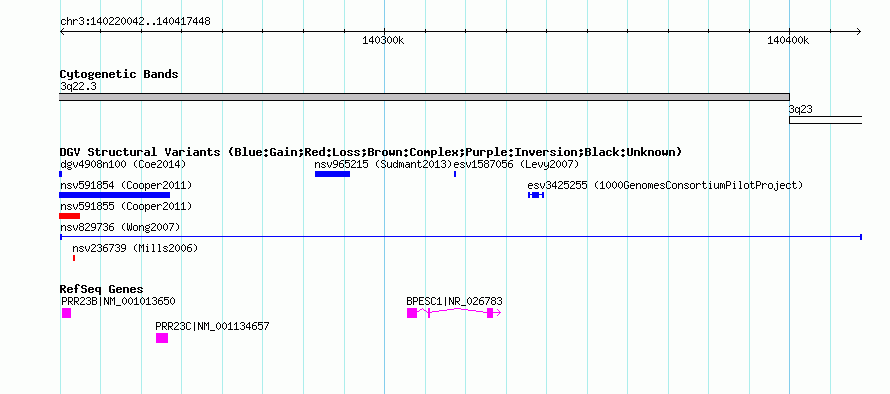Image resolution: width=890 pixels, height=394 pixels.
Task: Click label dgv4908n100 (Coe2014)
Action: click(x=123, y=164)
